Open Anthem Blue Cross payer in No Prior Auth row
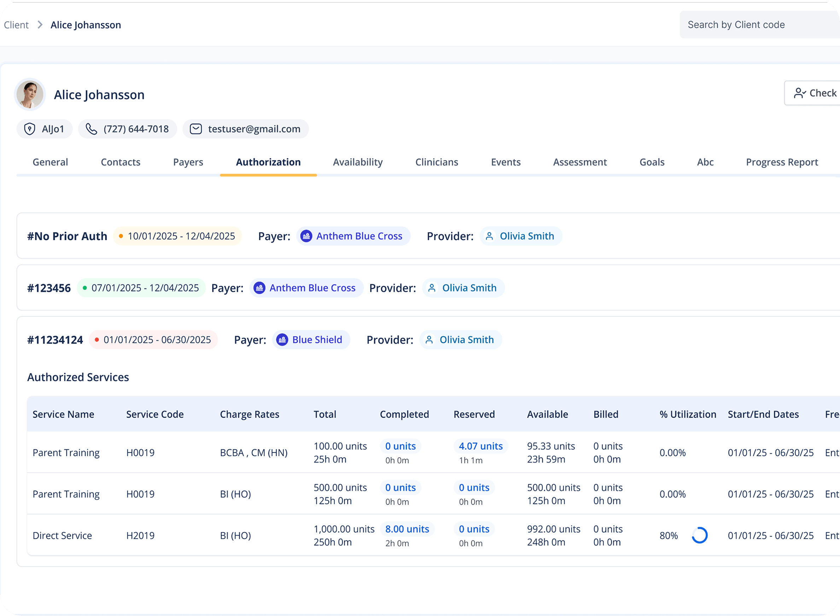840x616 pixels. [x=354, y=236]
